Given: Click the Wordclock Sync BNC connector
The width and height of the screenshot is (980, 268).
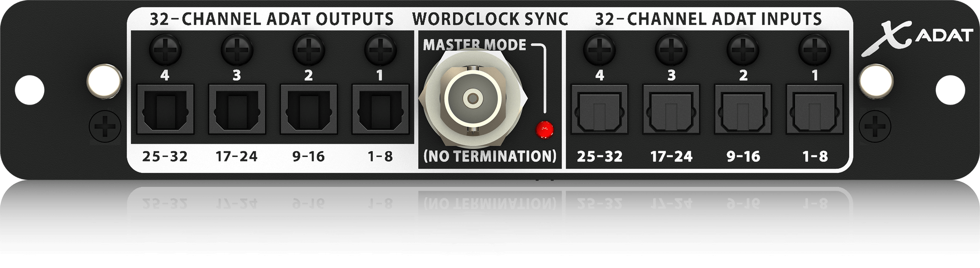Looking at the screenshot, I should coord(473,98).
